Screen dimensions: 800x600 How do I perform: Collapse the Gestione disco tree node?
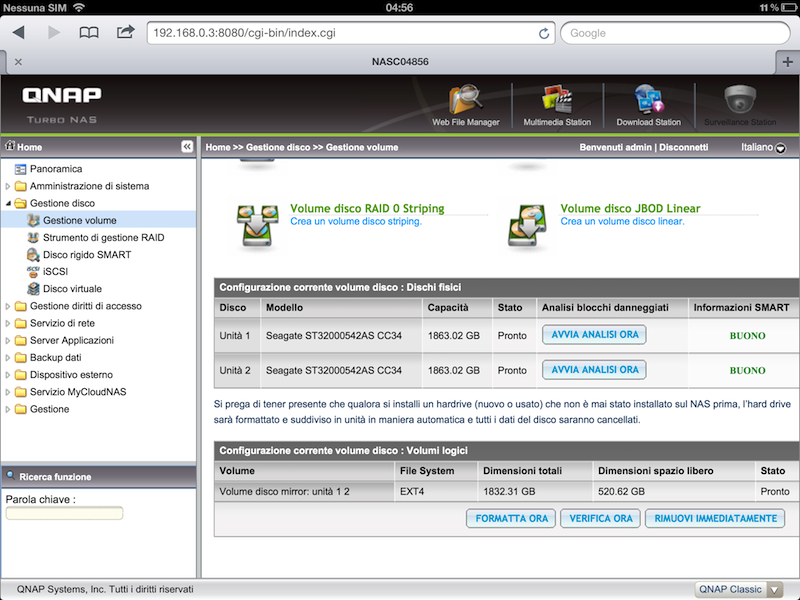pos(9,203)
